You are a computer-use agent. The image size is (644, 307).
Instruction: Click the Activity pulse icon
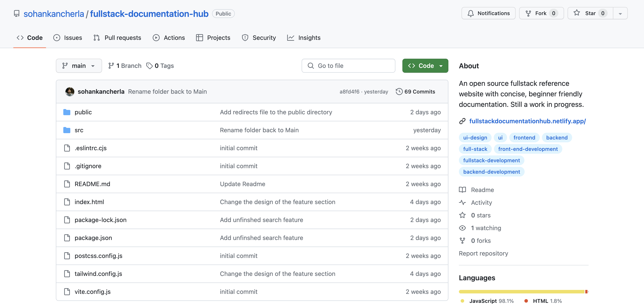[462, 203]
